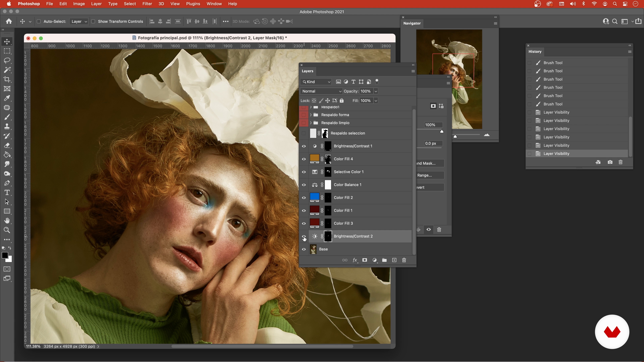Viewport: 644px width, 362px height.
Task: Enable the Auto-Select checkbox
Action: [x=39, y=21]
